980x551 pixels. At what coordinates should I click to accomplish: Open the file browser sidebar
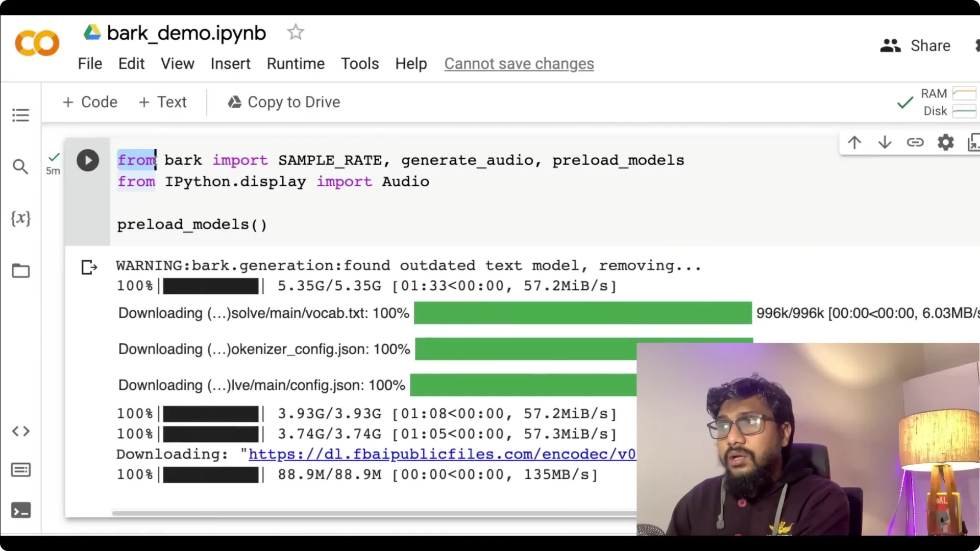click(x=20, y=271)
